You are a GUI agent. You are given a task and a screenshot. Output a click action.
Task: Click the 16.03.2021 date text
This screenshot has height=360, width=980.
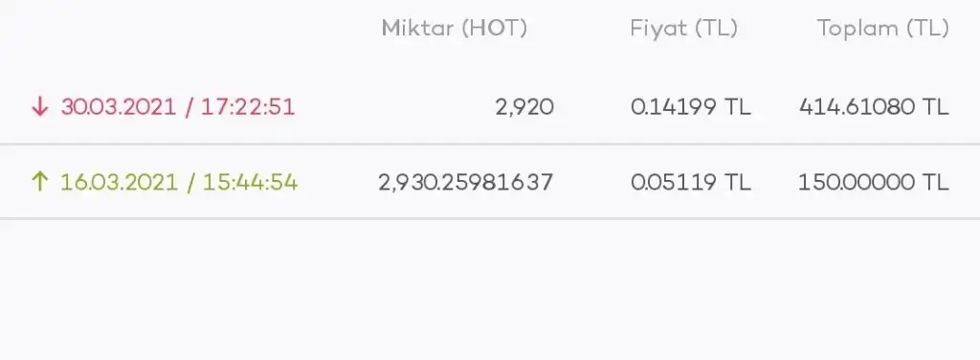(118, 183)
